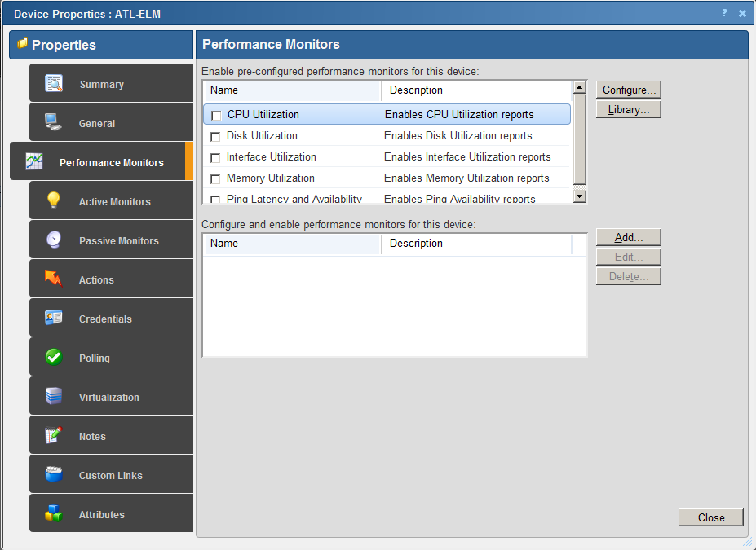The width and height of the screenshot is (756, 550).
Task: Enable the Memory Utilization checkbox
Action: [x=215, y=179]
